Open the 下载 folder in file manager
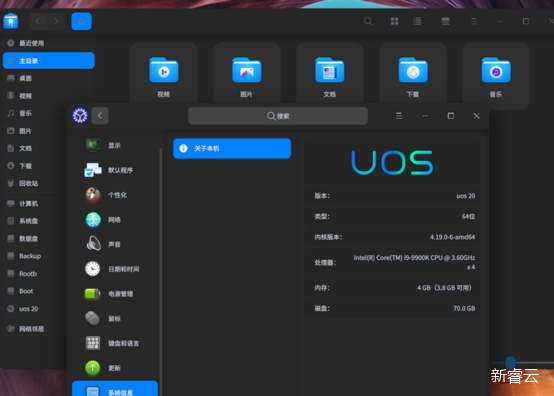This screenshot has width=554, height=396. tap(413, 75)
